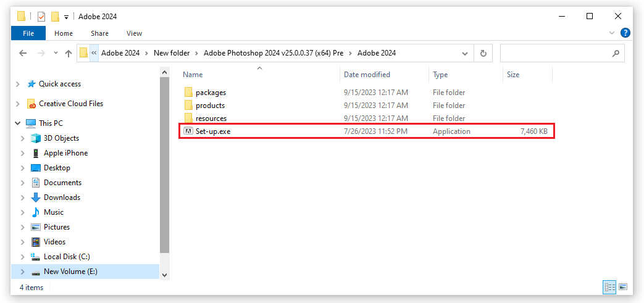Click the search magnifier icon
The image size is (644, 303).
615,53
